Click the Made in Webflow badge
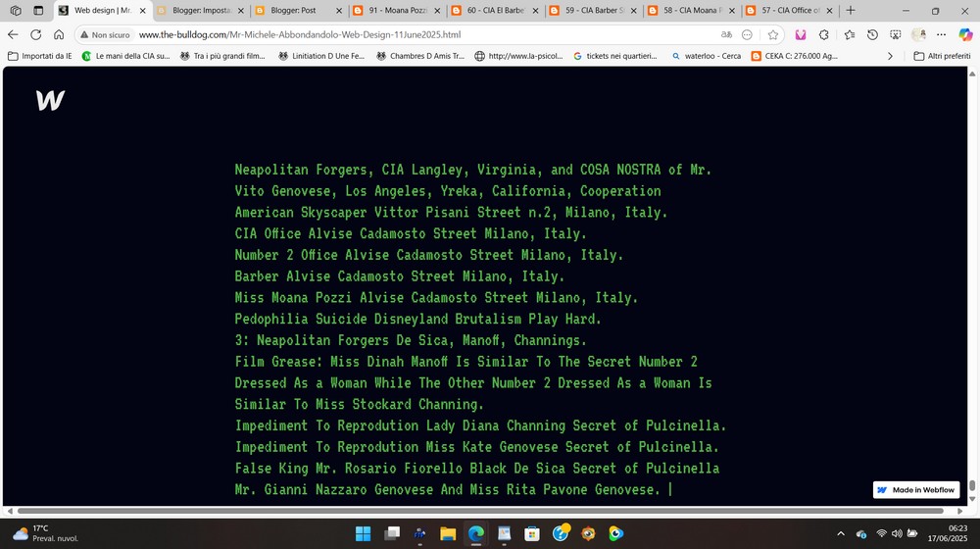The width and height of the screenshot is (980, 549). [x=916, y=489]
